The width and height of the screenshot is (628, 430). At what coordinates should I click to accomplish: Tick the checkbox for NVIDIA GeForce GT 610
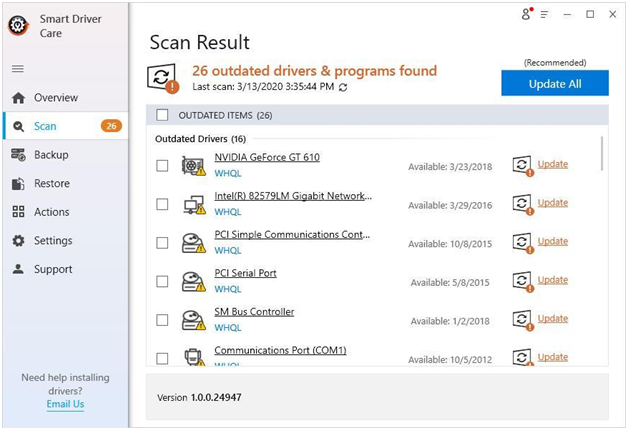[x=163, y=165]
